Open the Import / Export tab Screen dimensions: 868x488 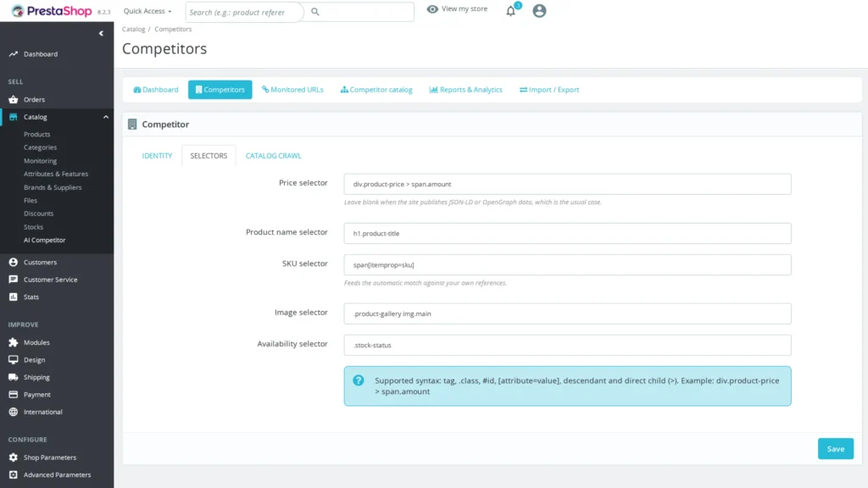549,90
